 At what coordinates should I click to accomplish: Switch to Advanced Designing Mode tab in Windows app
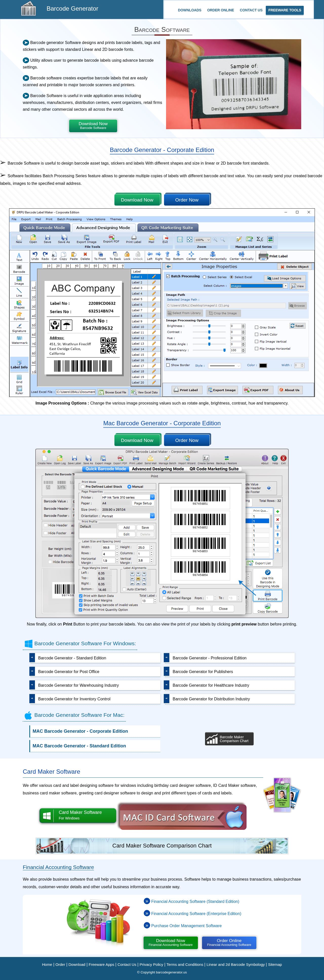click(103, 228)
